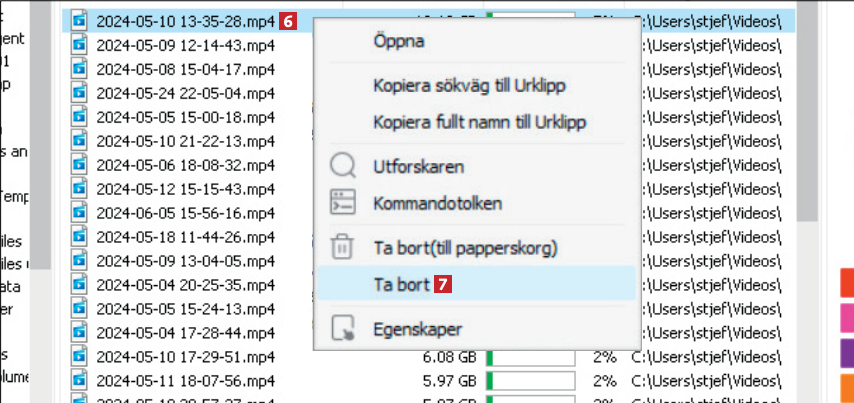Viewport: 854px width, 403px height.
Task: Click the highlighted Ta bort menu entry
Action: pos(477,283)
